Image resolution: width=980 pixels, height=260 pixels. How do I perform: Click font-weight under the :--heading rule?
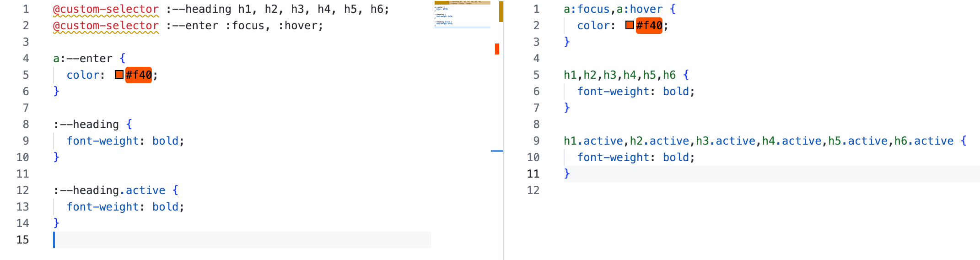click(x=102, y=141)
